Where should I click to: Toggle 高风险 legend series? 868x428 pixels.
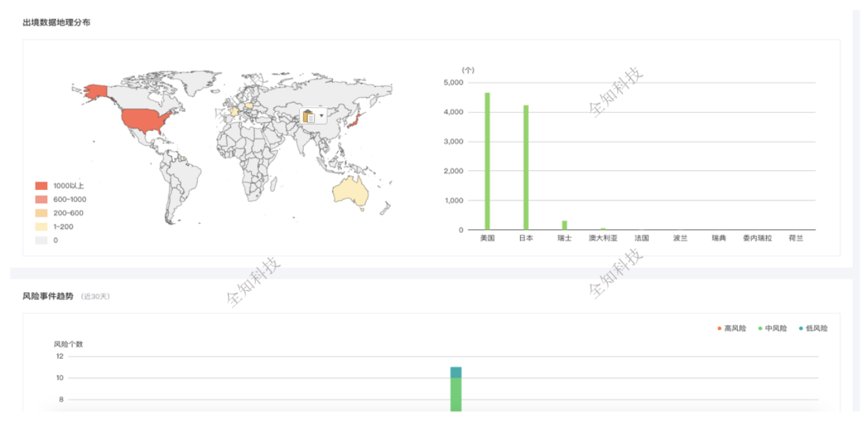pyautogui.click(x=732, y=328)
